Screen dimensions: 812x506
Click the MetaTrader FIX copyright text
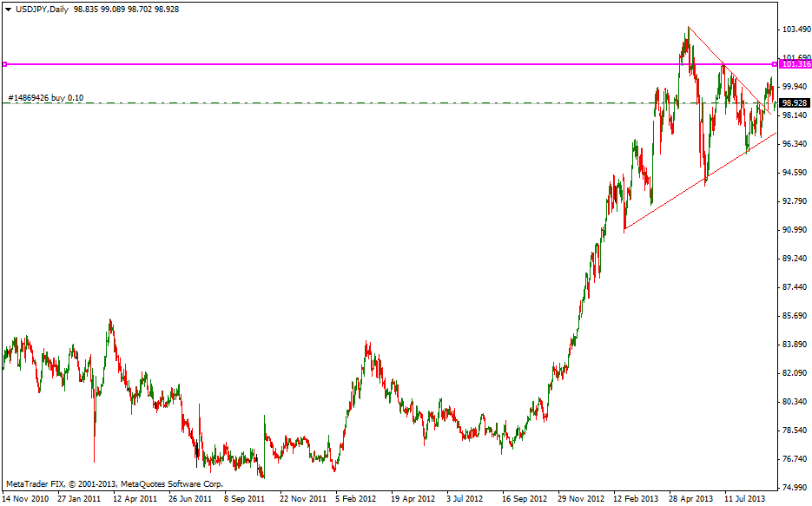click(115, 483)
